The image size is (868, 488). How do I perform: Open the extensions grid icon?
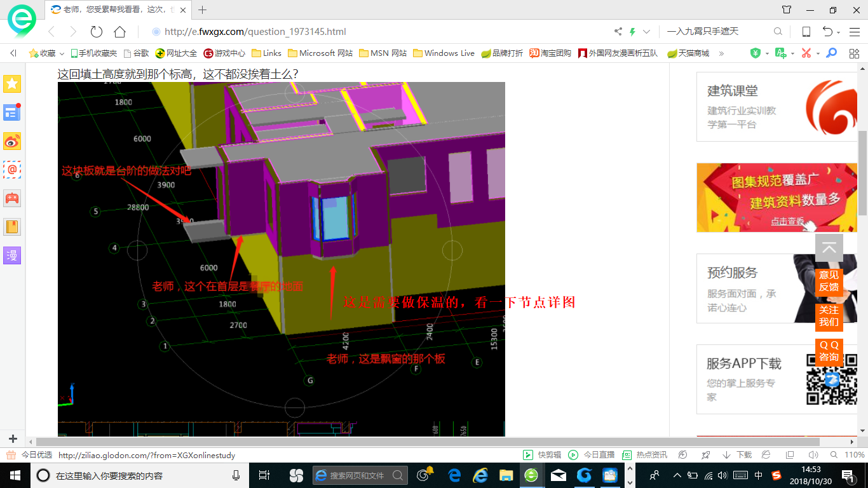[853, 53]
